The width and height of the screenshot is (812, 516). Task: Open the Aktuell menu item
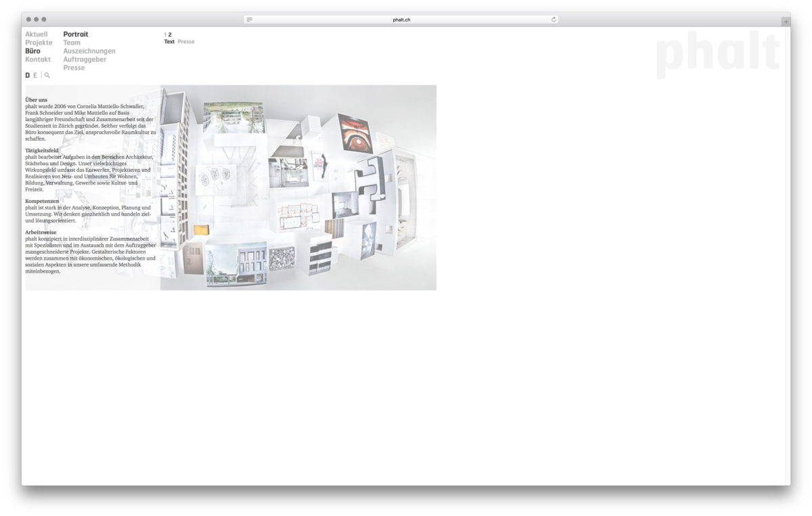[37, 34]
